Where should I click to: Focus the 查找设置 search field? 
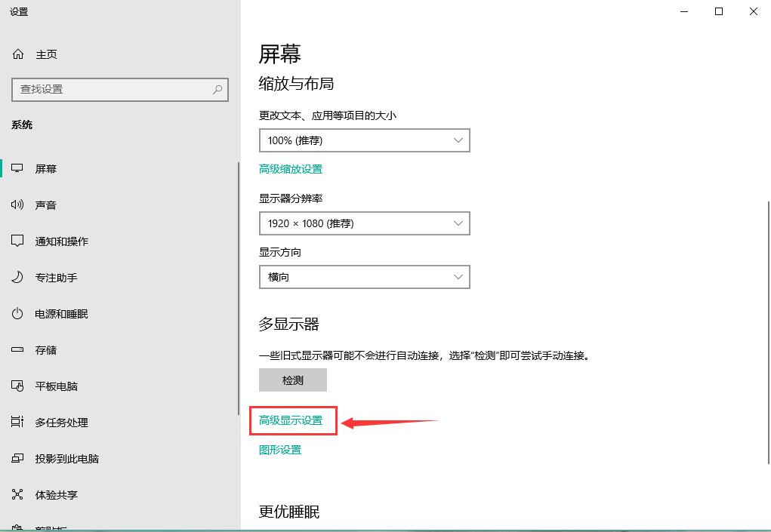[x=120, y=89]
